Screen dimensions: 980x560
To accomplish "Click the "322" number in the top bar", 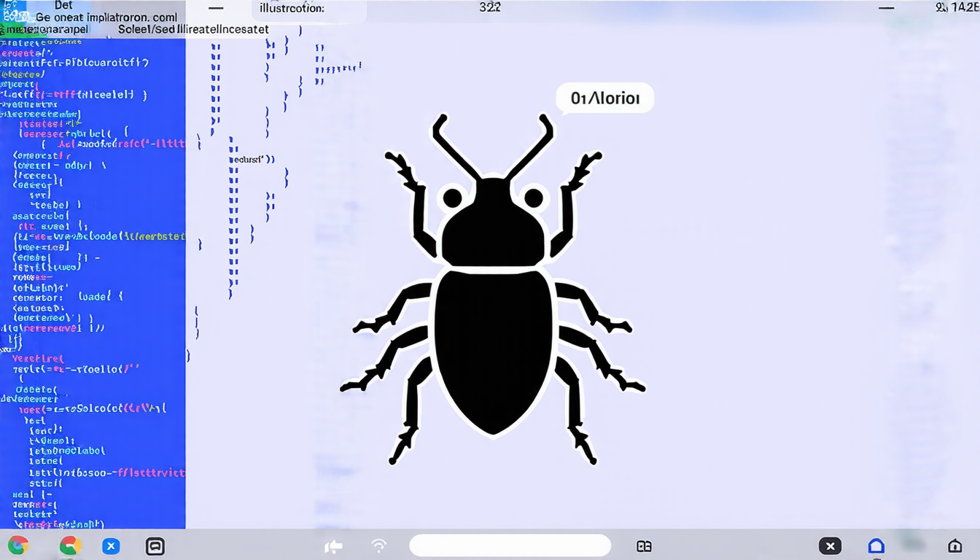I will pyautogui.click(x=490, y=7).
